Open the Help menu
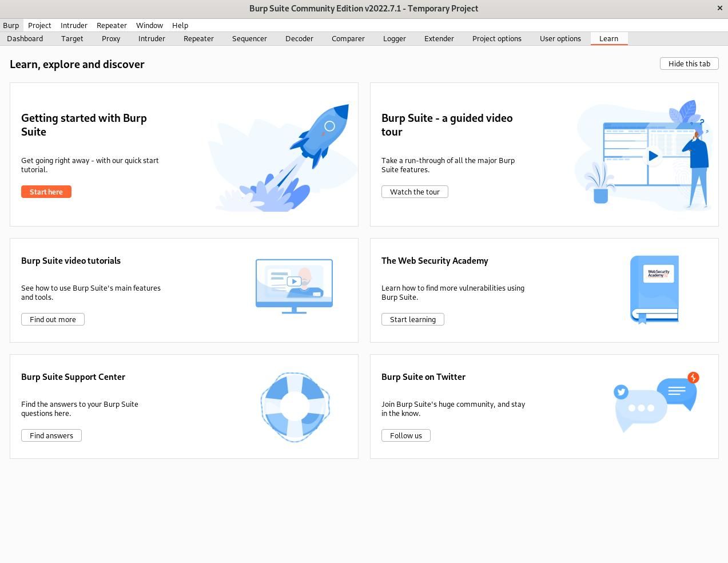The width and height of the screenshot is (728, 563). click(x=180, y=25)
